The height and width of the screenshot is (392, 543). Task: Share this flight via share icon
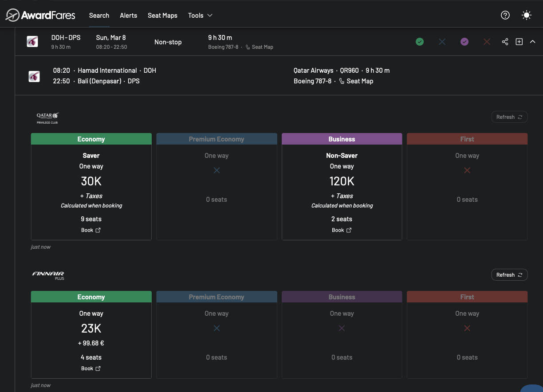click(x=505, y=42)
